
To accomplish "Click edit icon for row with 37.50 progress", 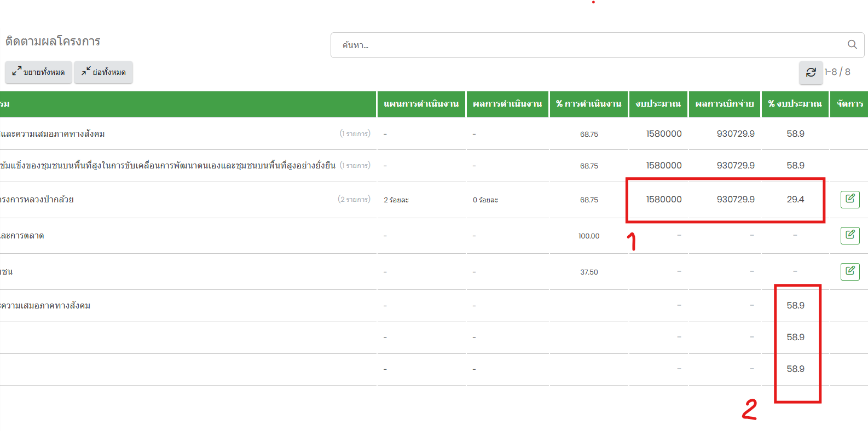I will 849,271.
